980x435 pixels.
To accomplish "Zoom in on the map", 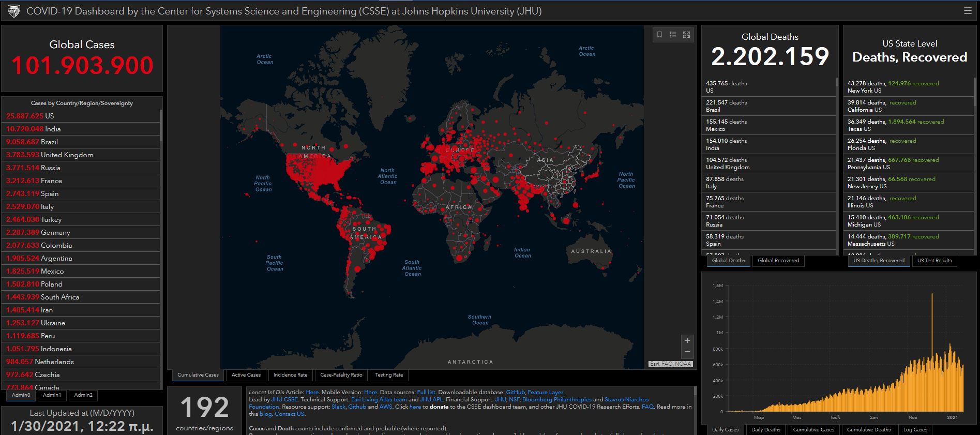I will tap(687, 340).
